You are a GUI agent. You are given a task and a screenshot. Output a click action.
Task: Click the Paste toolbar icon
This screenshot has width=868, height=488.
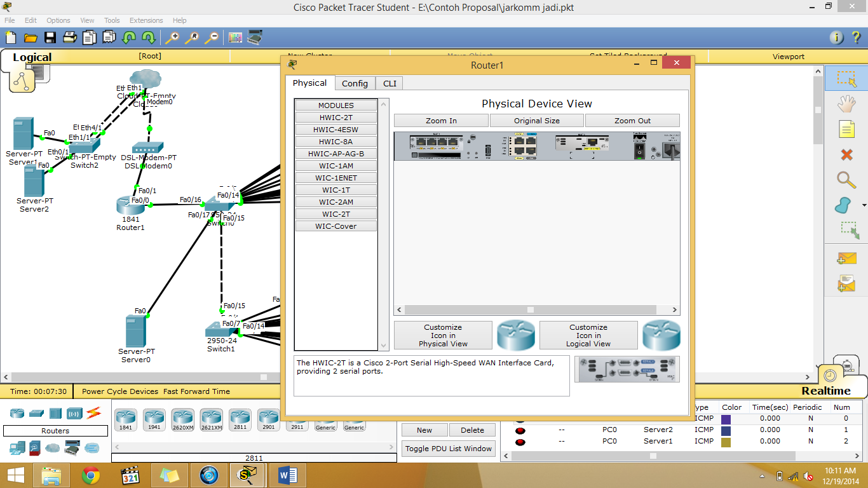[109, 37]
